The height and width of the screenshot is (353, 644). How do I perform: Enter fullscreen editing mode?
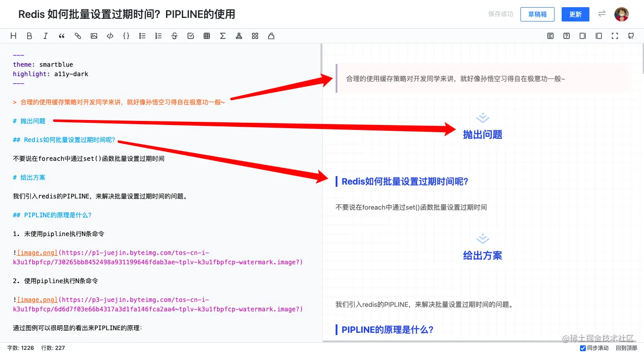click(615, 36)
